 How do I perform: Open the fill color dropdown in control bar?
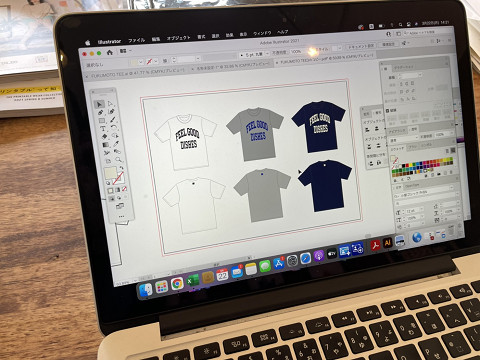(x=141, y=62)
